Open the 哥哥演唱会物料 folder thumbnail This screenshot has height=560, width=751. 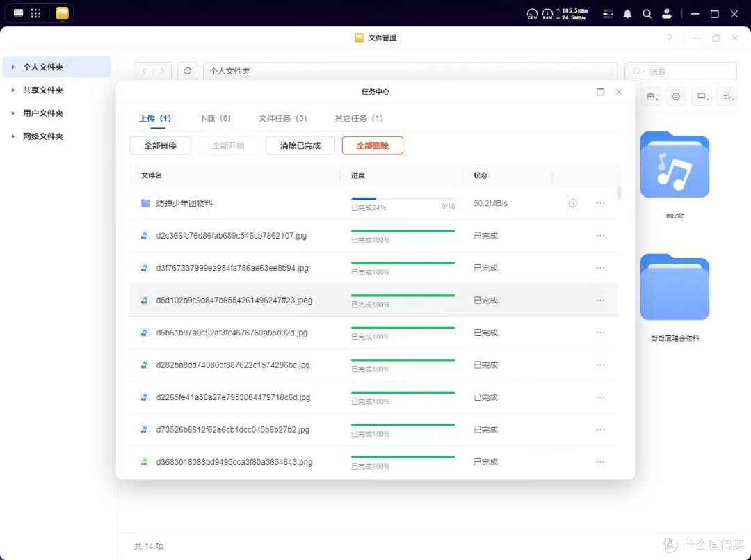675,287
